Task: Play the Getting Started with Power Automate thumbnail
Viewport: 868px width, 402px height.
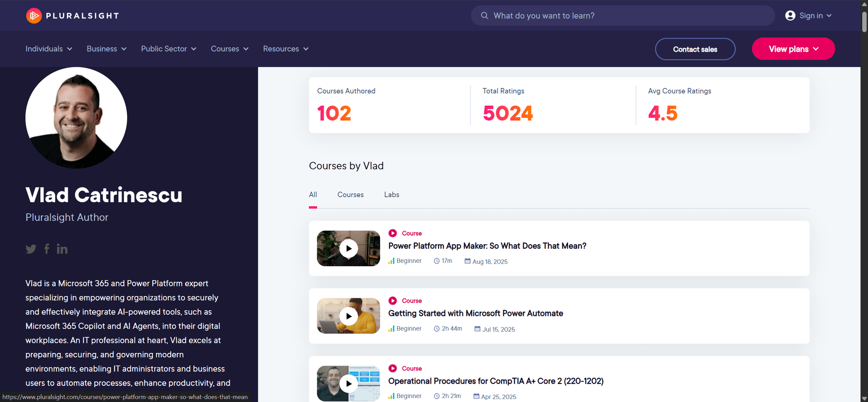Action: (349, 316)
